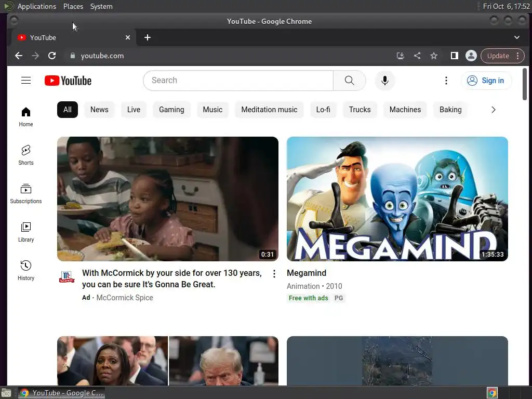Select the Trucks filter chip
Viewport: 532px width, 399px height.
[x=360, y=110]
